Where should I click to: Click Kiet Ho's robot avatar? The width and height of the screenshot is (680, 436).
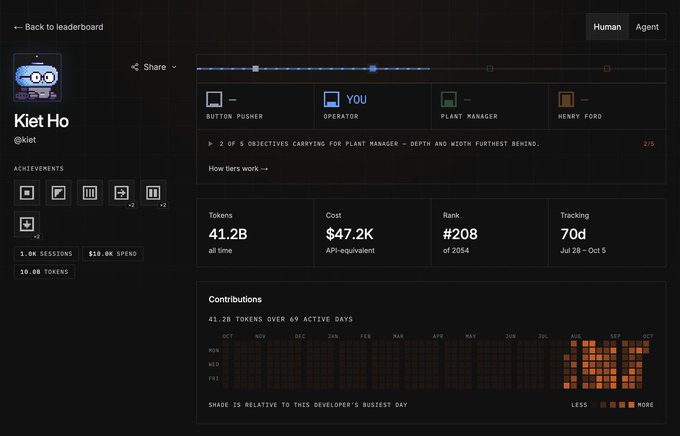(37, 78)
